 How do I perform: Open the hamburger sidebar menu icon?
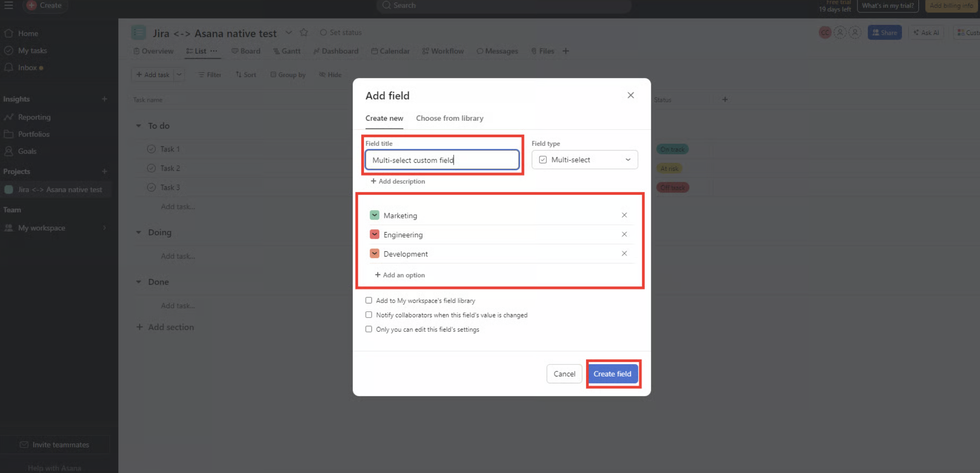[x=8, y=5]
